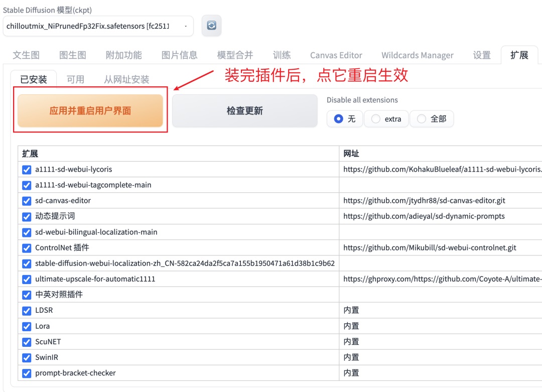This screenshot has width=542, height=392.
Task: Switch to the 训练 tab
Action: (x=282, y=55)
